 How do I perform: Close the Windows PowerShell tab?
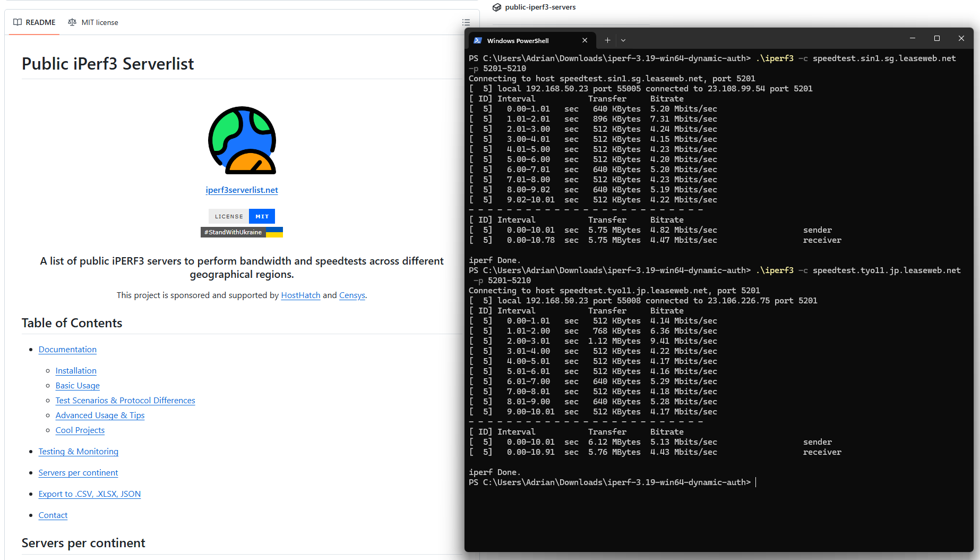(x=584, y=40)
